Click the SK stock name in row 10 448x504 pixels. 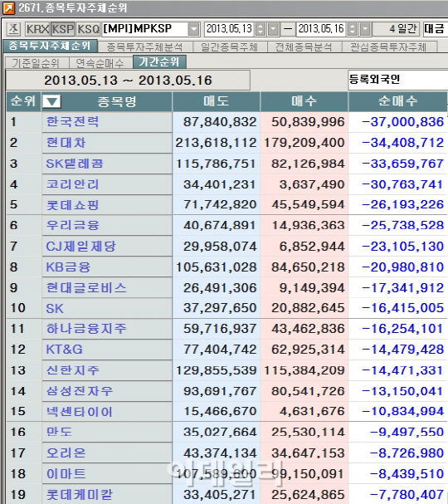point(55,308)
